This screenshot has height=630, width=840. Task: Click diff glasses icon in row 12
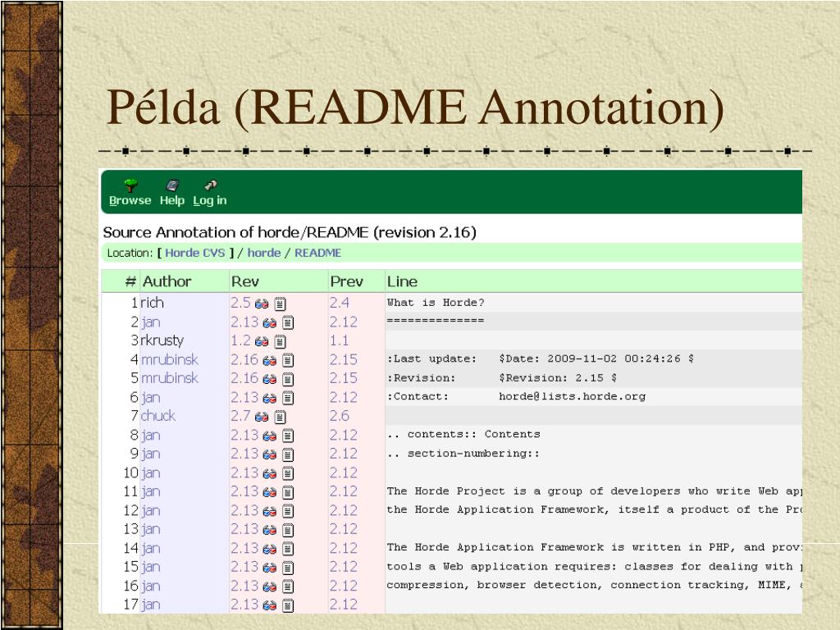269,511
